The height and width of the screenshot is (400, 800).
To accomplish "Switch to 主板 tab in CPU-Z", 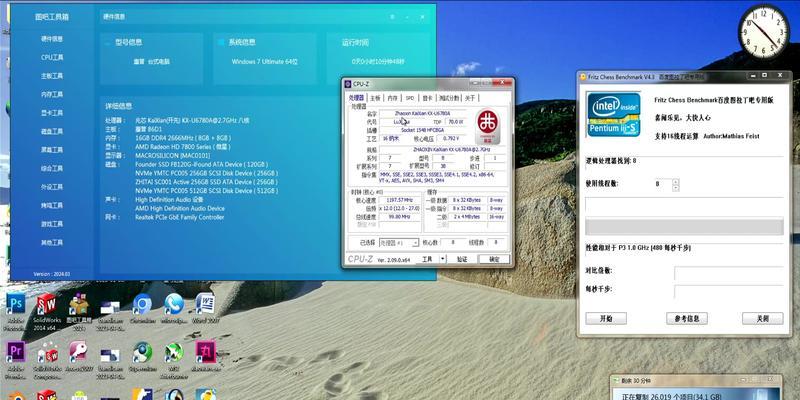I will tap(375, 98).
